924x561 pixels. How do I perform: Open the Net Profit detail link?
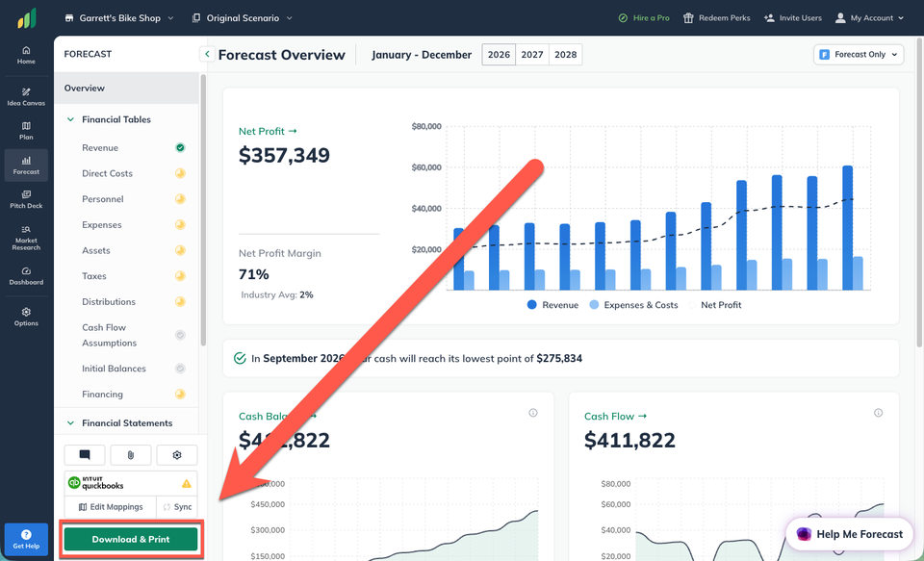click(269, 132)
